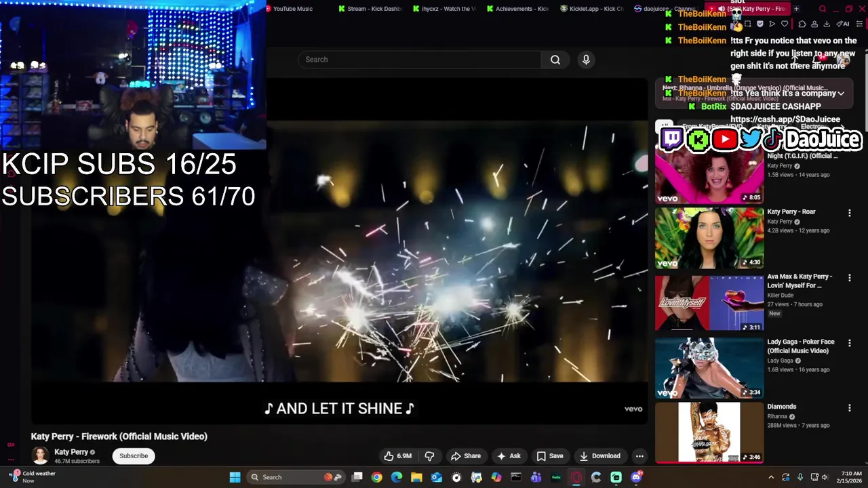Open the browser profile account icon
Screen dimensions: 868x488
(814, 24)
